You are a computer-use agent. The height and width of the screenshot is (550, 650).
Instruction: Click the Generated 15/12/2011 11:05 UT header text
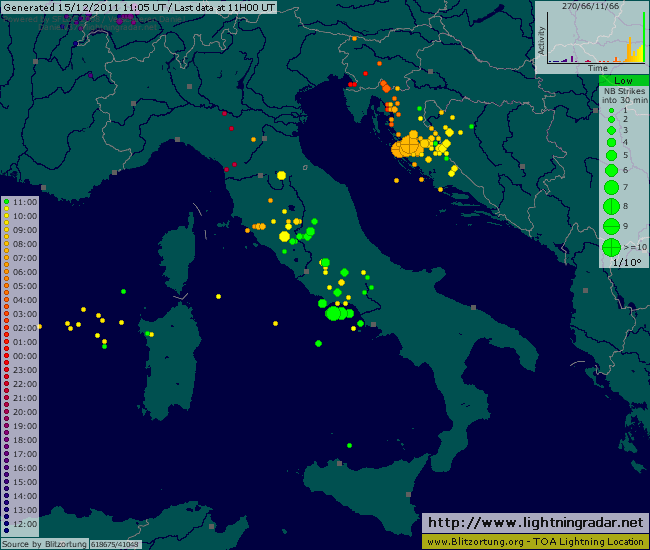point(85,7)
